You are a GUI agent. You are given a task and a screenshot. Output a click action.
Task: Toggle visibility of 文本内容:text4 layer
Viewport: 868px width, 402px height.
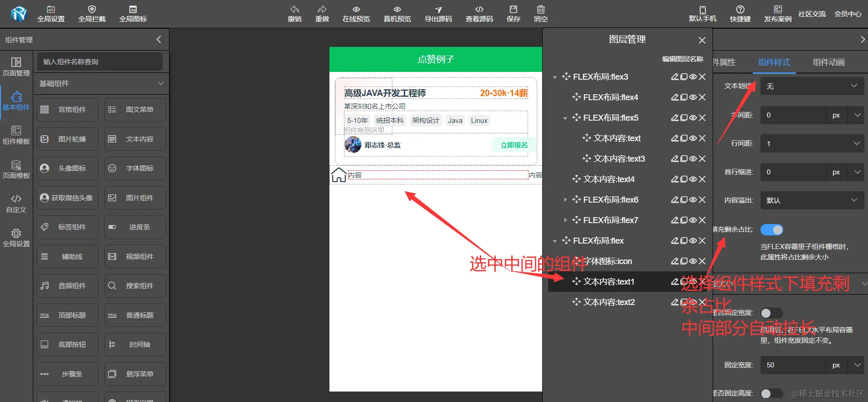(x=693, y=179)
